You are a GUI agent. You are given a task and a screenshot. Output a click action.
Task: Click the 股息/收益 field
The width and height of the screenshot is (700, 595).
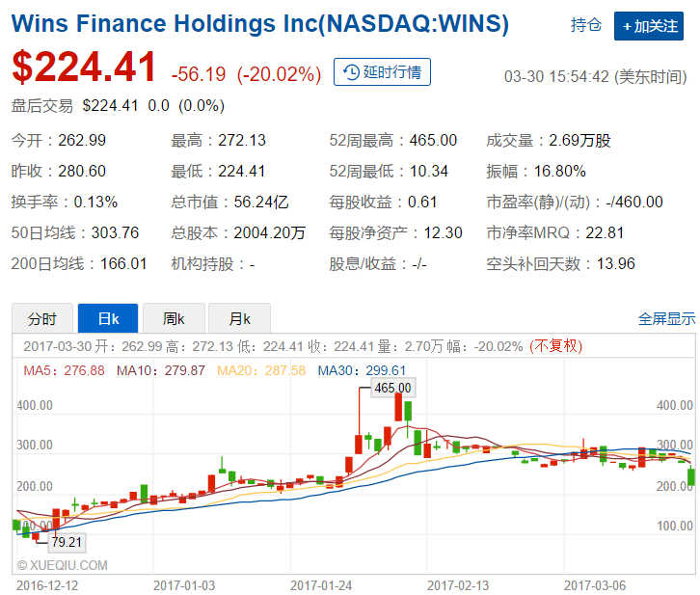click(x=378, y=264)
